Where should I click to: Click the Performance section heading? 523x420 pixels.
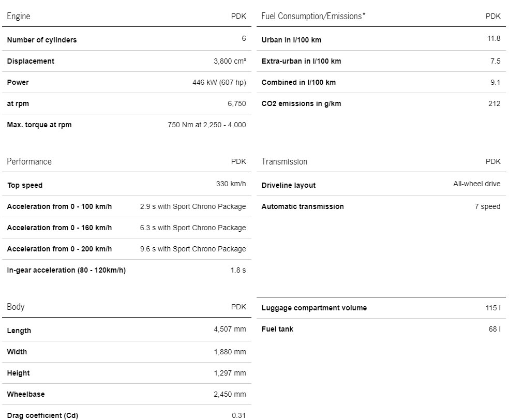tap(29, 161)
